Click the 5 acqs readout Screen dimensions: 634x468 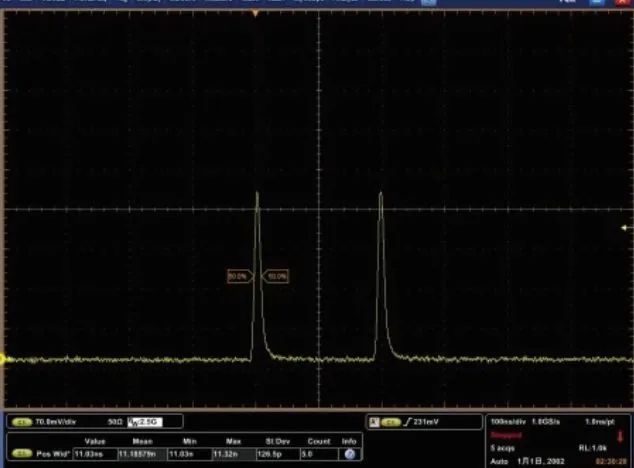click(503, 448)
